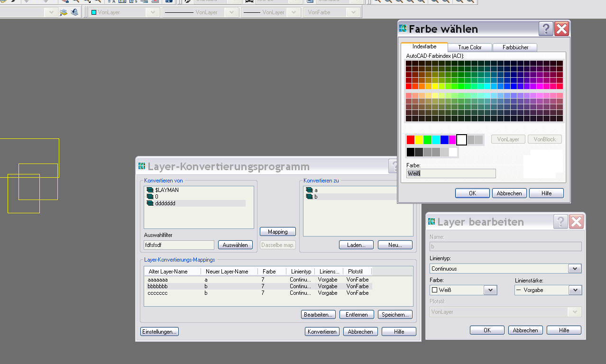Click Auswählen next to the filter field
The height and width of the screenshot is (364, 606).
[x=235, y=245]
